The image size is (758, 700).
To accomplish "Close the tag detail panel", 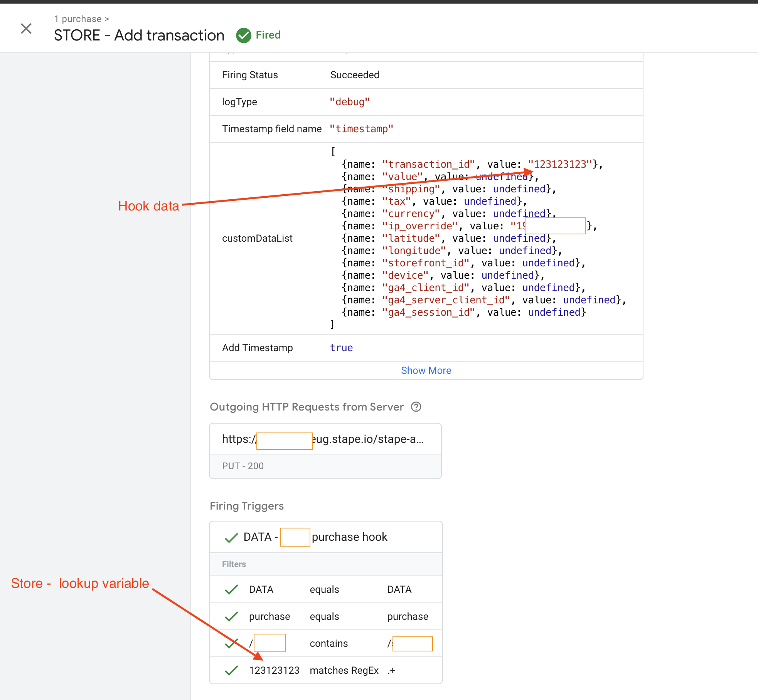I will 26,29.
